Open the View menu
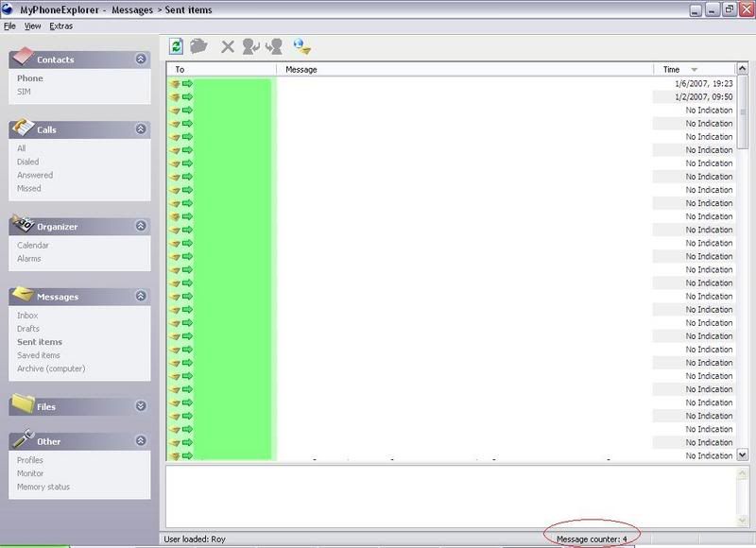Image resolution: width=756 pixels, height=548 pixels. click(x=33, y=26)
